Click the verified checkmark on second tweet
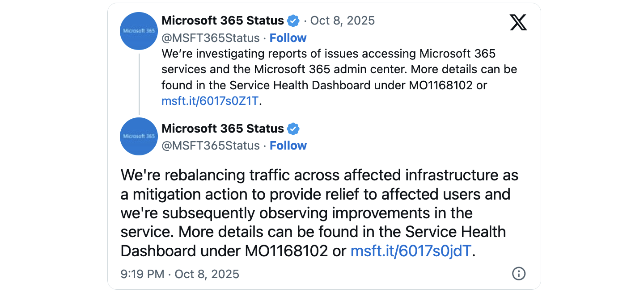Screen dimensions: 644x292 [294, 128]
